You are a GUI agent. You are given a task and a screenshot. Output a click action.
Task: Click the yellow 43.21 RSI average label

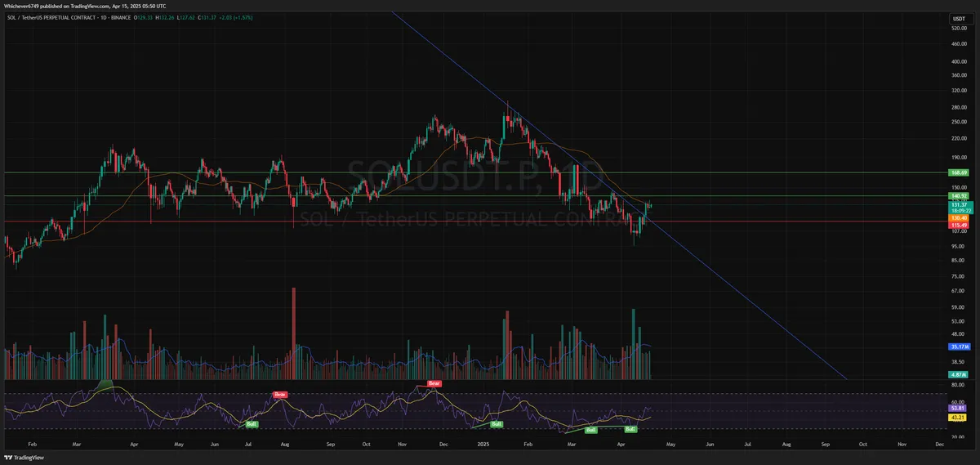pyautogui.click(x=958, y=418)
